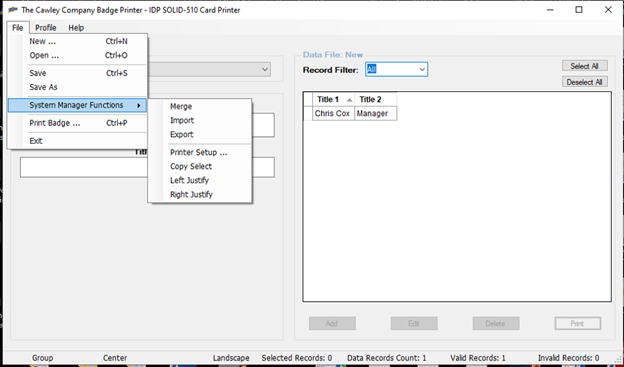Open the Record Filter dropdown
Screen dimensions: 624x367
[x=422, y=69]
